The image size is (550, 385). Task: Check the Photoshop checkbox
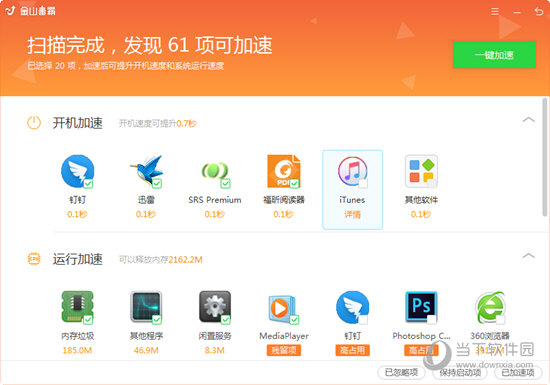coord(432,319)
